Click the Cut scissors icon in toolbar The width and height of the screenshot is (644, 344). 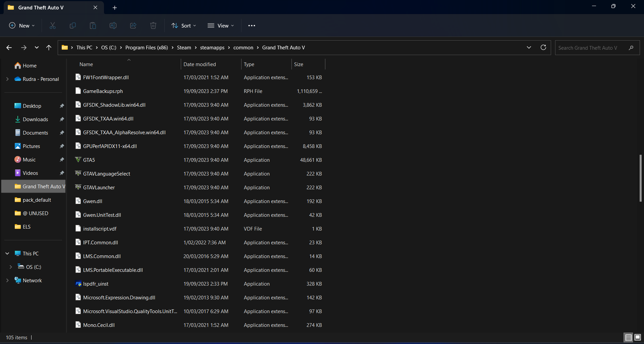click(53, 26)
